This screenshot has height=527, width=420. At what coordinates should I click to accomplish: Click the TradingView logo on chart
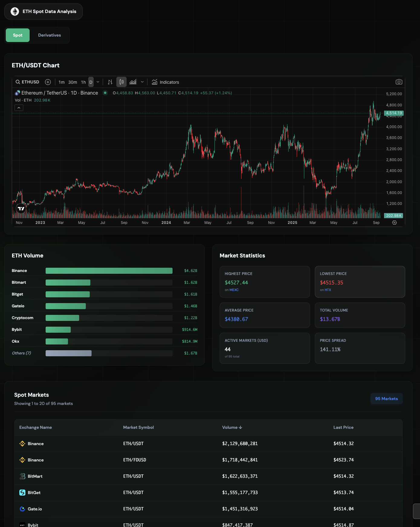click(x=21, y=209)
